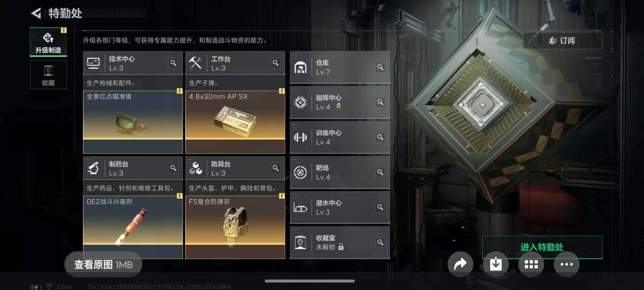Click the magnifier icon on 指挥中心
The image size is (644, 290).
[x=380, y=102]
